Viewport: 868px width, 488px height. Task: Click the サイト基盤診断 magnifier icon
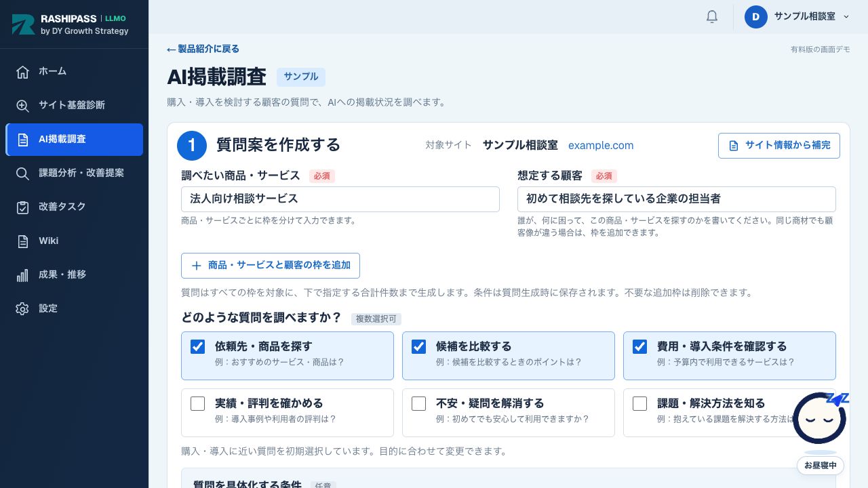coord(22,106)
